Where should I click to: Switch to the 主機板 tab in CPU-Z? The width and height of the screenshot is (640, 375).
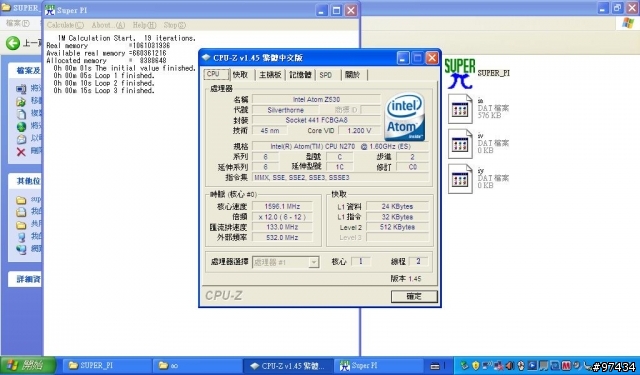(270, 75)
